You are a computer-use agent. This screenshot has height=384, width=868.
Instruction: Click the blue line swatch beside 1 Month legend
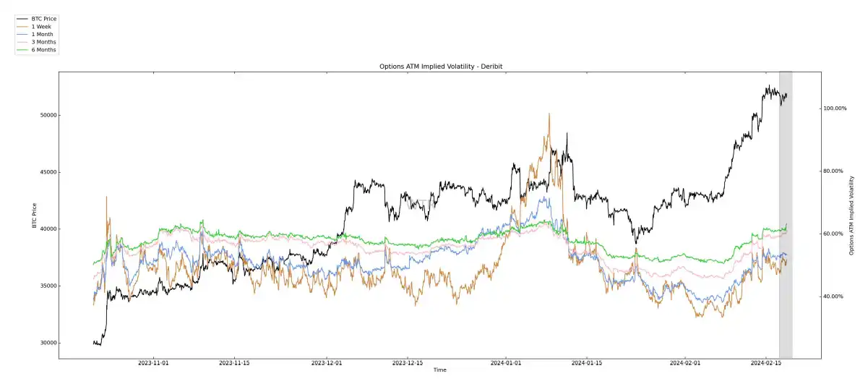coord(22,34)
